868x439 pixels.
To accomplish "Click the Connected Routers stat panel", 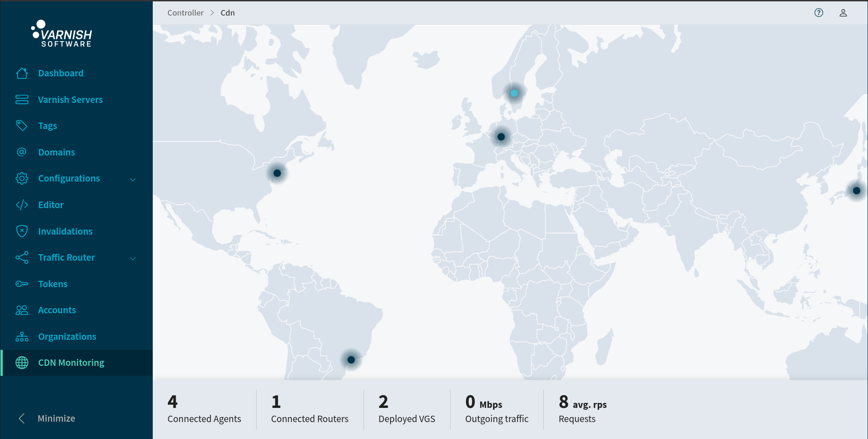I will 309,409.
